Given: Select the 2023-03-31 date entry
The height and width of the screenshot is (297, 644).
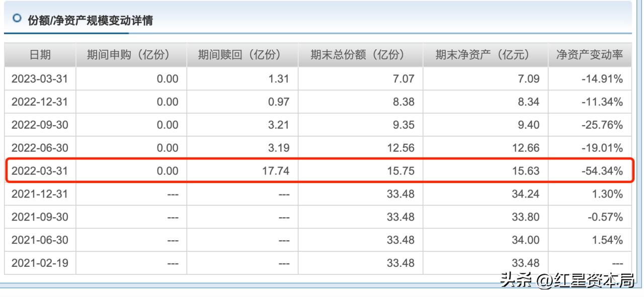Looking at the screenshot, I should pos(40,78).
